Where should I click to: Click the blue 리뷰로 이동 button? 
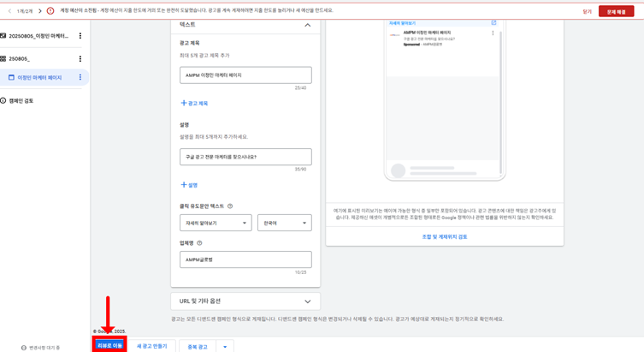[109, 345]
